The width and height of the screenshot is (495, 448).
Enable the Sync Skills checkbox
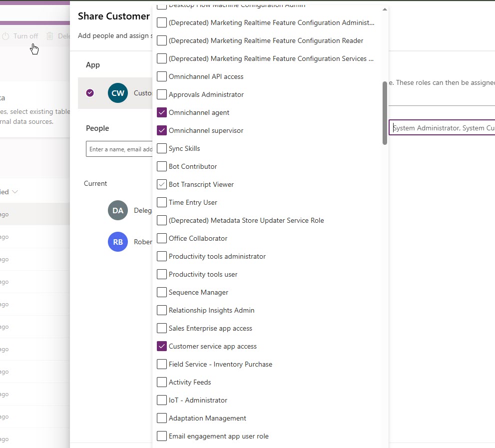pyautogui.click(x=161, y=148)
